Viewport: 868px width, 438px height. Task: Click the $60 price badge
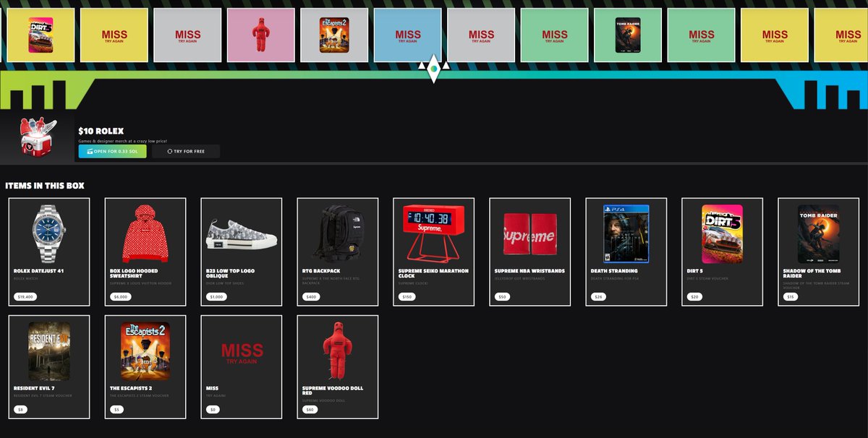311,410
